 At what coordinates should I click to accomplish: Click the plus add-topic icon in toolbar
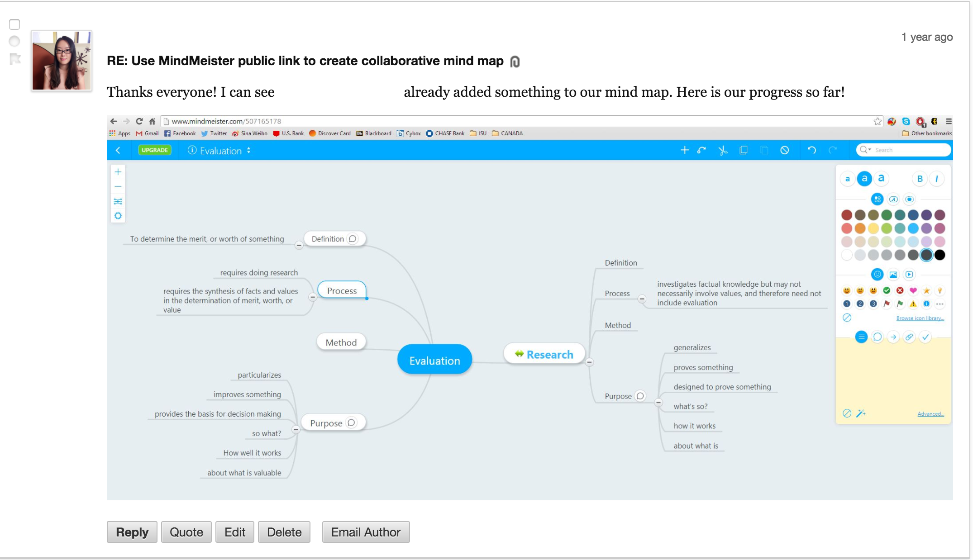point(684,150)
